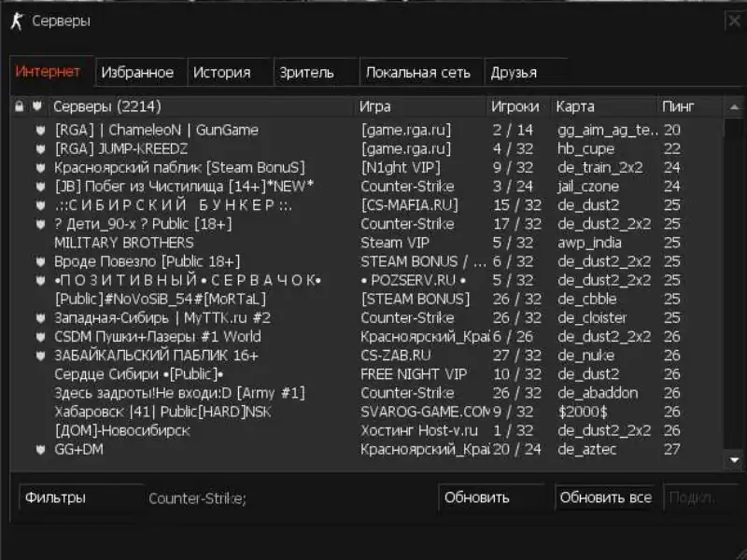Image resolution: width=747 pixels, height=560 pixels.
Task: Click the de_aztec map cell
Action: click(x=587, y=450)
